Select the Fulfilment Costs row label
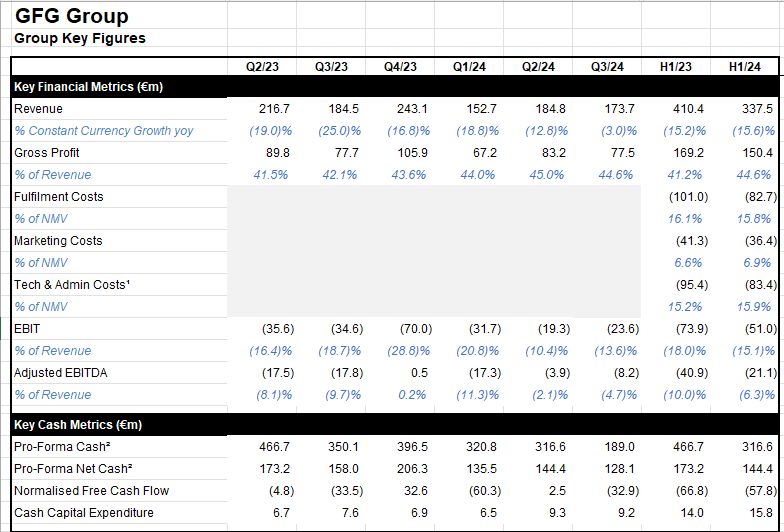This screenshot has width=784, height=532. pyautogui.click(x=58, y=197)
